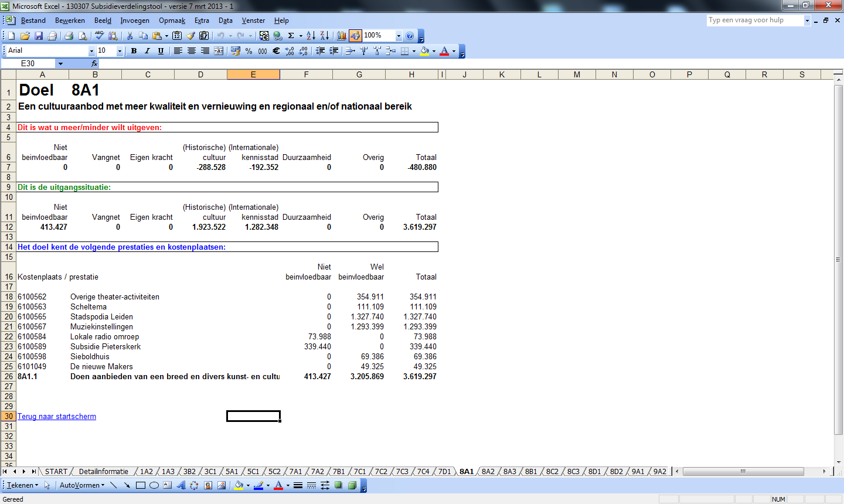Open the font name dropdown Arial
The width and height of the screenshot is (844, 504).
[x=91, y=51]
